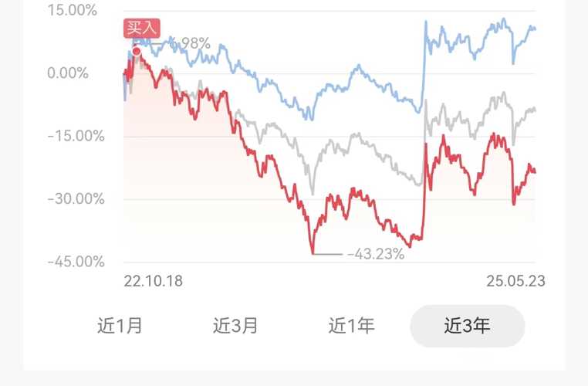
Task: Tap the red 买入 tag on chart
Action: [x=142, y=28]
